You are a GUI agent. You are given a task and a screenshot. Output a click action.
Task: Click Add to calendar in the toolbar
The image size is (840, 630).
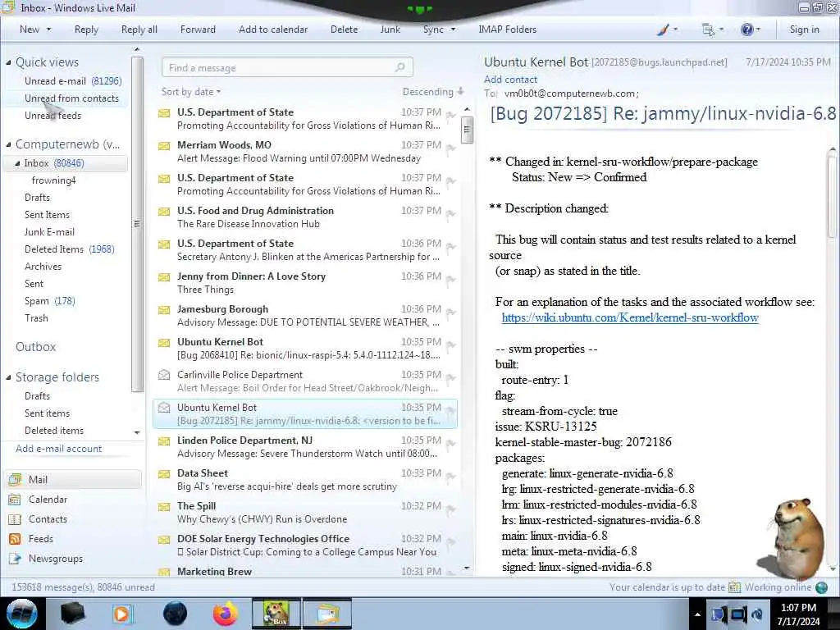(x=273, y=30)
